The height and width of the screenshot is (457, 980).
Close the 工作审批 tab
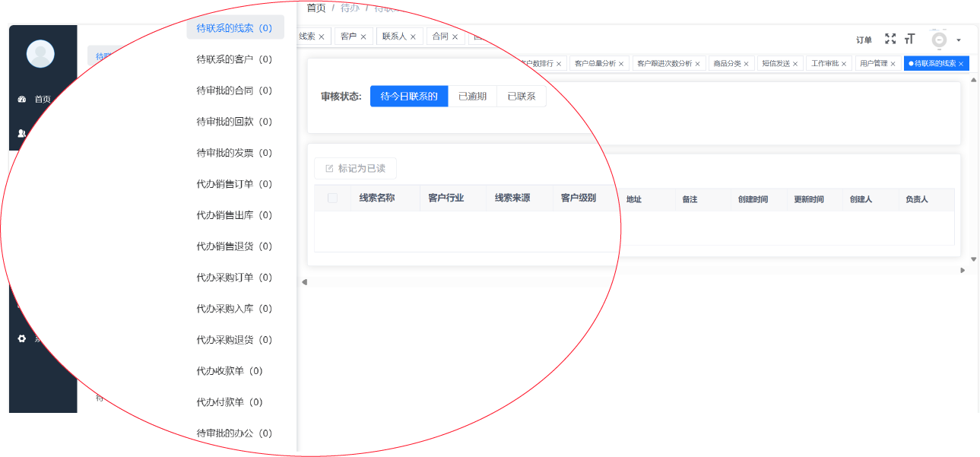(845, 64)
